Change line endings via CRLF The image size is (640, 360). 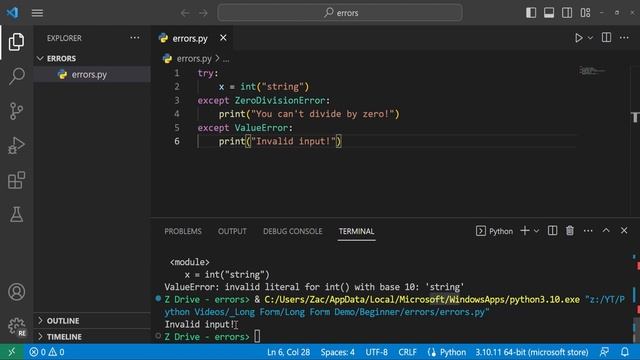(407, 352)
